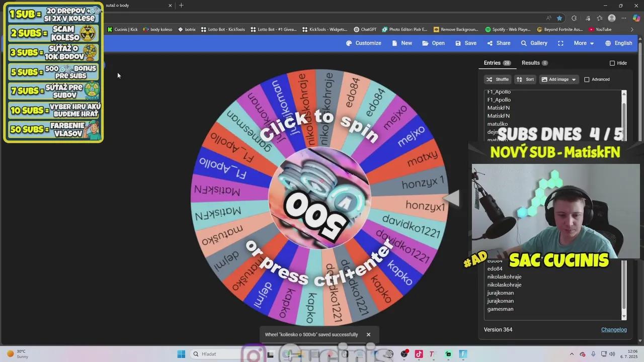Open the botrix bookmark
Screen dimensions: 644x362
[187, 30]
